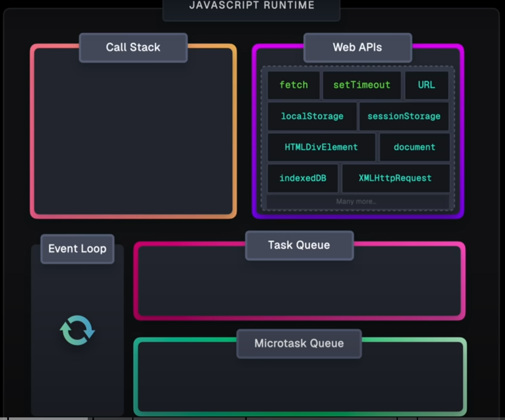Viewport: 505px width, 420px height.
Task: Select the XMLHttpRequest API box
Action: click(x=395, y=178)
